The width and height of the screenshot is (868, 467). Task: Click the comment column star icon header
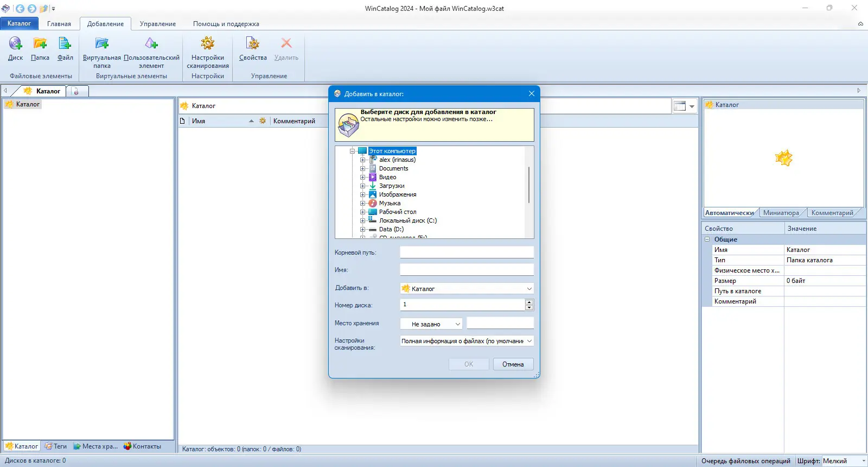(263, 121)
